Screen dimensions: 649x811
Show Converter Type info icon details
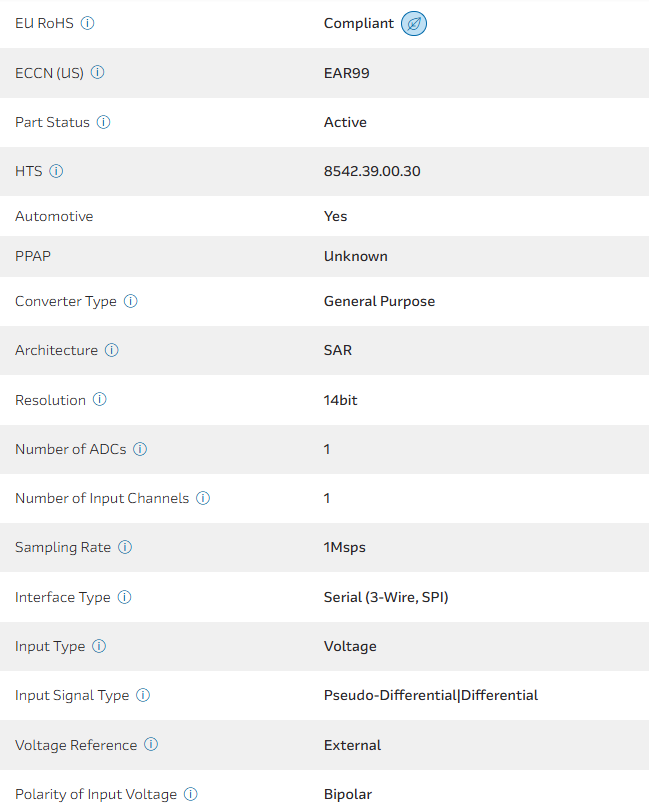(x=131, y=301)
